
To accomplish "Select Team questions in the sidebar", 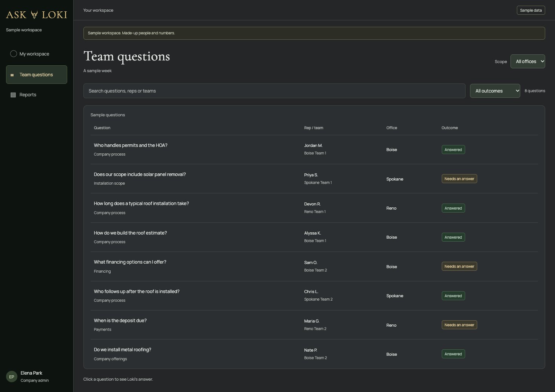I will coord(37,74).
